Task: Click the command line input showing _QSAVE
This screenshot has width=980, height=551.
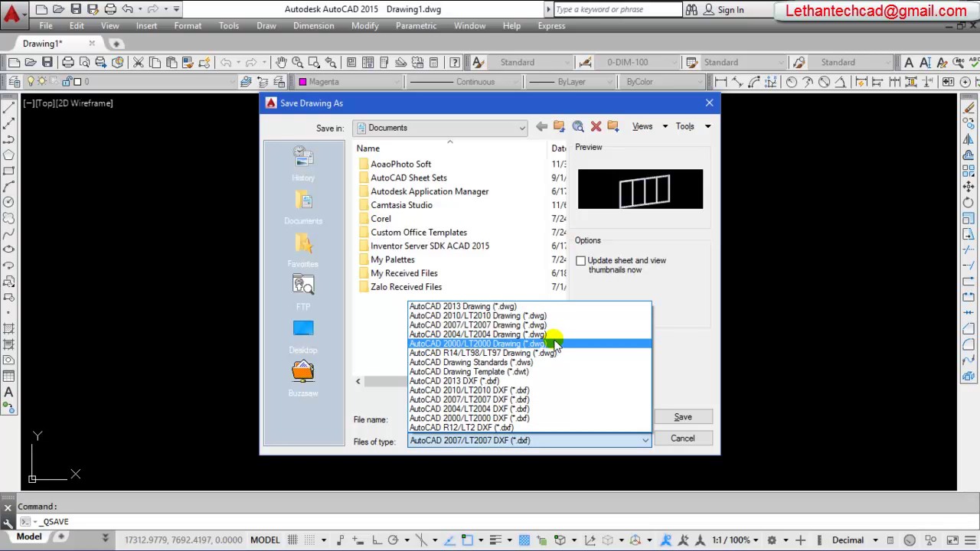Action: pos(498,522)
